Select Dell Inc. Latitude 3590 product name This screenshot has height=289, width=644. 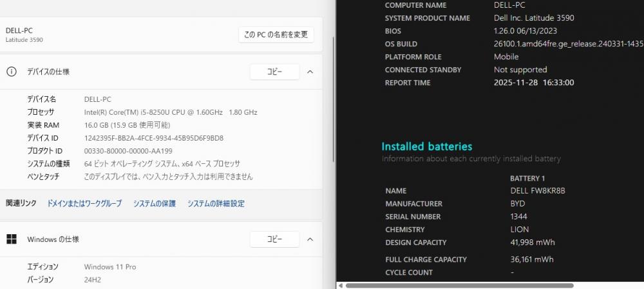(x=534, y=18)
